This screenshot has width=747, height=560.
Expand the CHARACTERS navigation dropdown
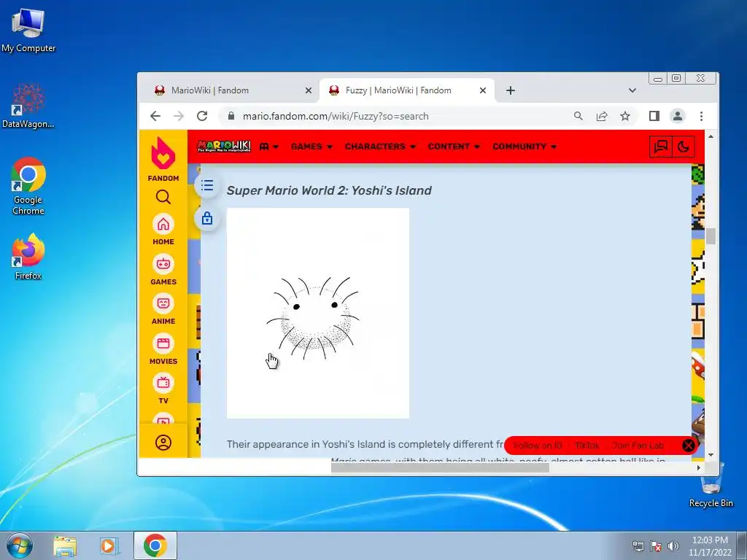tap(380, 147)
